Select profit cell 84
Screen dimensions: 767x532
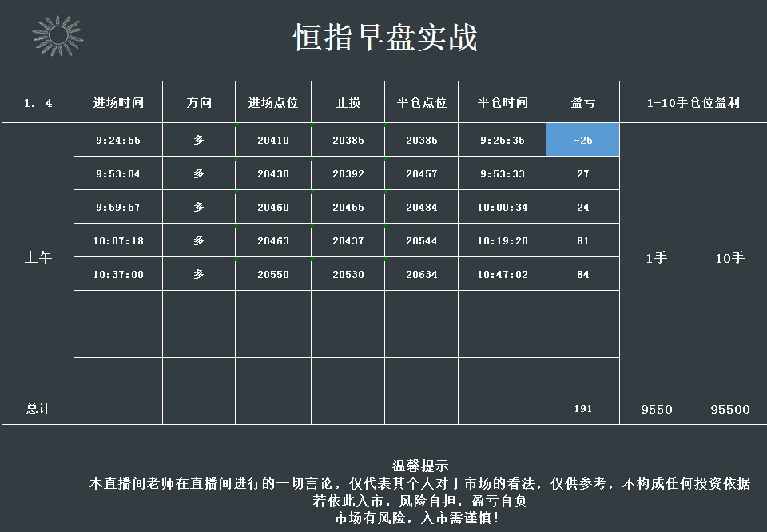(582, 274)
